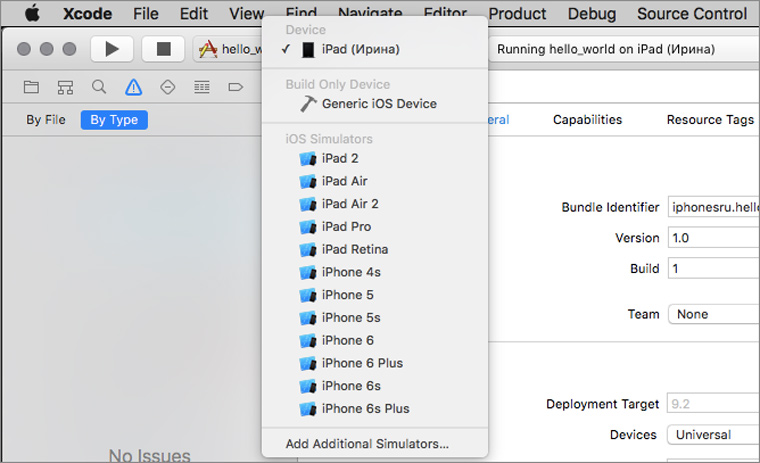This screenshot has height=463, width=760.
Task: Click the iPad Air simulator icon
Action: tap(308, 181)
